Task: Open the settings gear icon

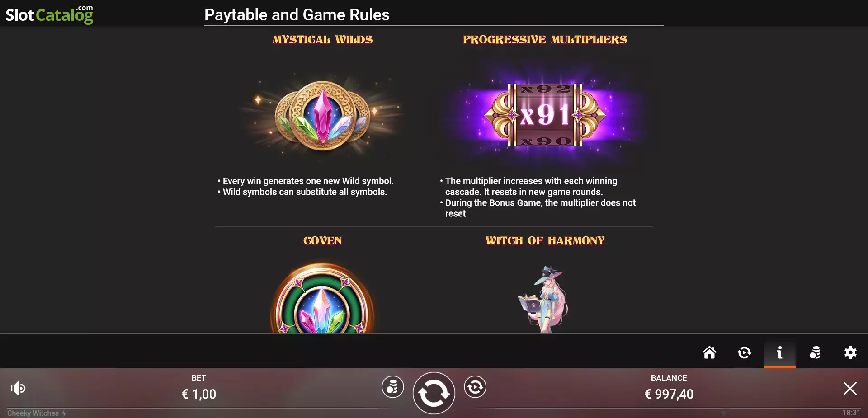Action: tap(850, 352)
